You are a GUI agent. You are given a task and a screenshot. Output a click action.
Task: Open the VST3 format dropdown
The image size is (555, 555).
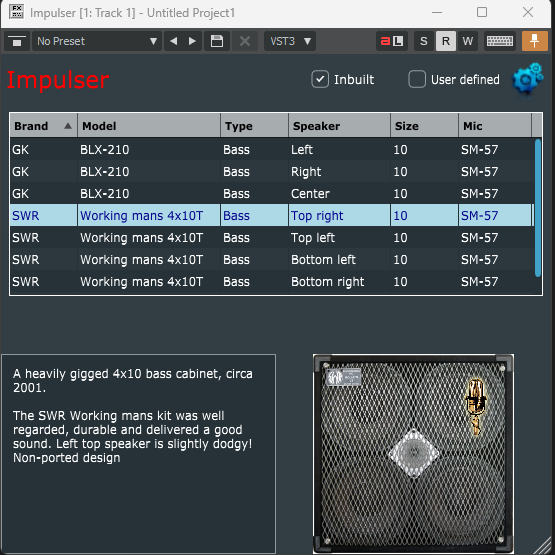pyautogui.click(x=290, y=41)
